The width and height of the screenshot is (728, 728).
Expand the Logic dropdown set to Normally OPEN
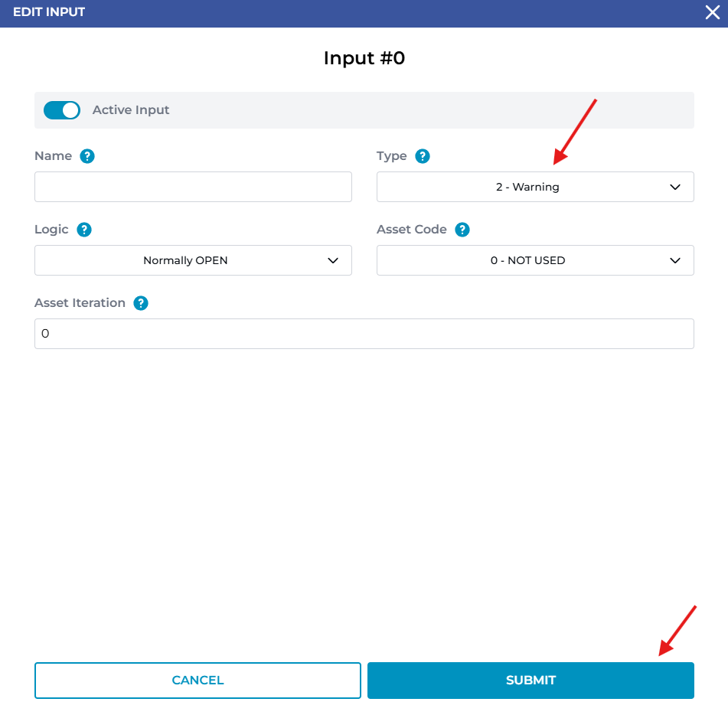click(x=185, y=260)
